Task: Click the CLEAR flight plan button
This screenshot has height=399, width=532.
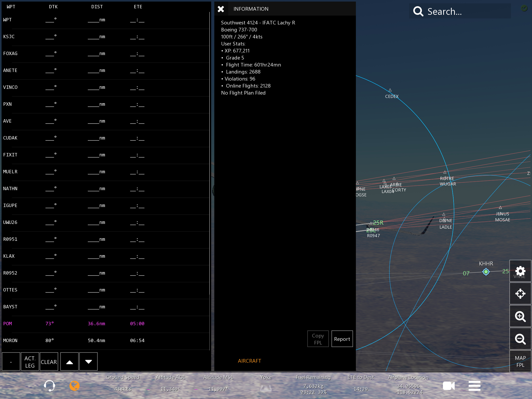Action: coord(49,362)
